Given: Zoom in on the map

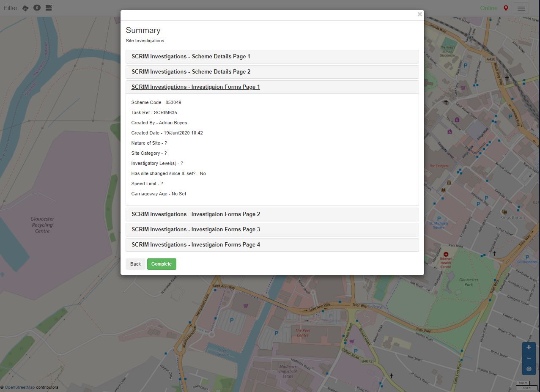Looking at the screenshot, I should pyautogui.click(x=529, y=347).
